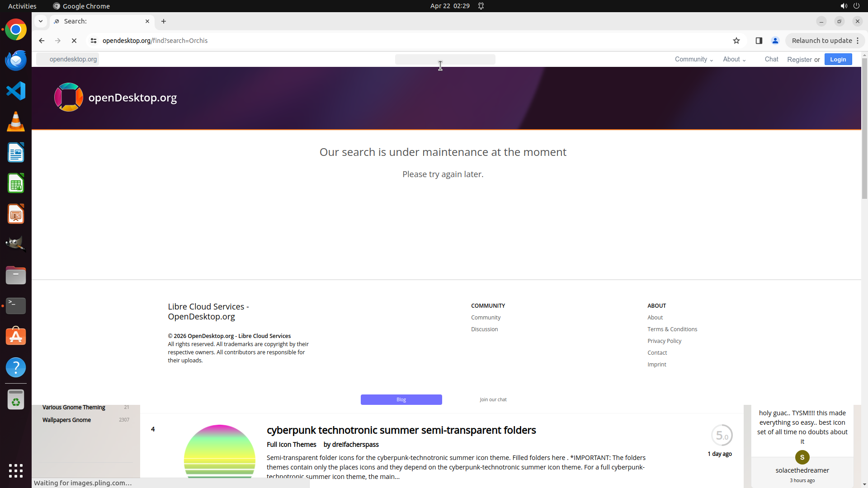Open the Chat menu item
This screenshot has width=868, height=488.
coord(771,59)
